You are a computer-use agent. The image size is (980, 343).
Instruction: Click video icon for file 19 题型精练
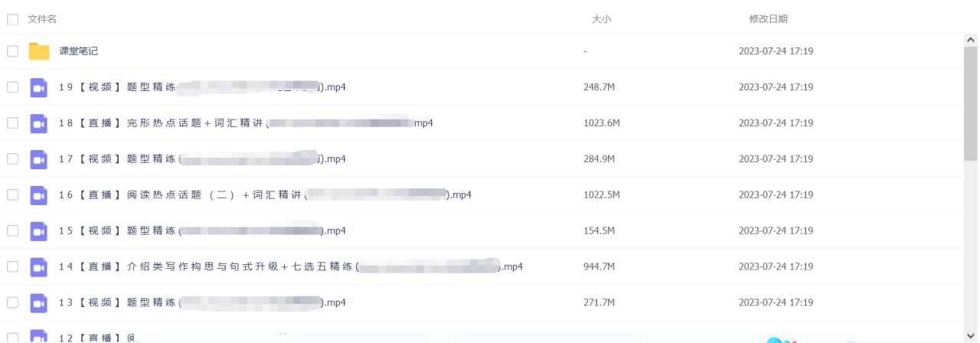pyautogui.click(x=39, y=87)
